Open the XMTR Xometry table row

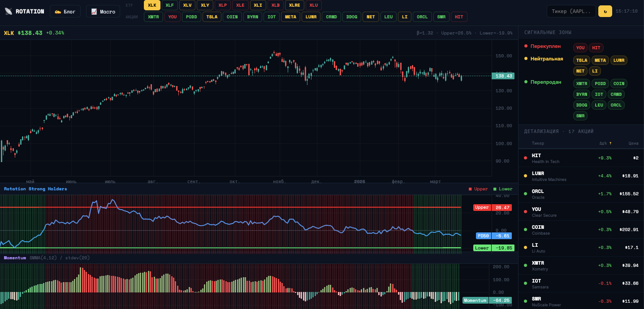(x=581, y=266)
